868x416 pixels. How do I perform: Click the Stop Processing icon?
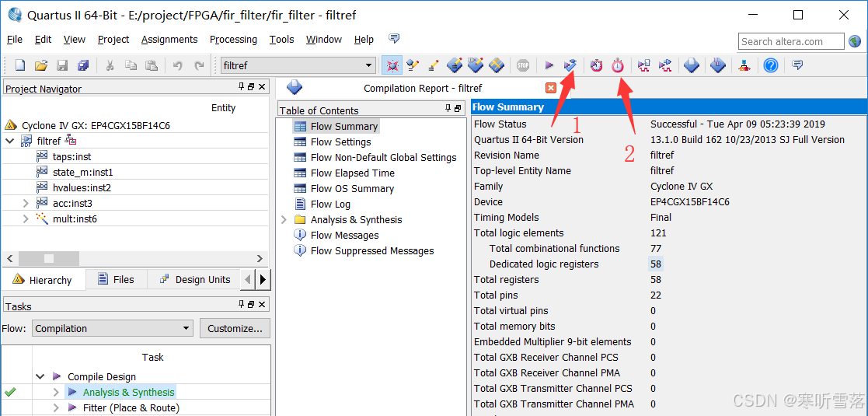click(522, 65)
